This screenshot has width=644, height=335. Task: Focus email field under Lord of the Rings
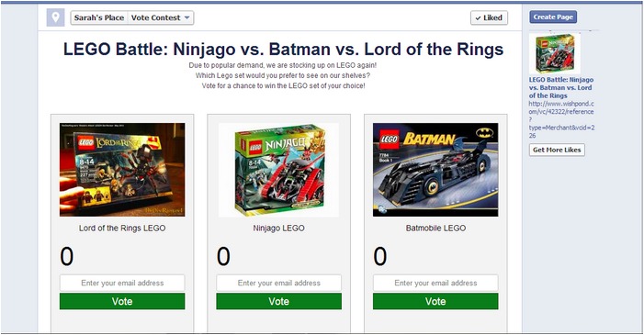(122, 283)
